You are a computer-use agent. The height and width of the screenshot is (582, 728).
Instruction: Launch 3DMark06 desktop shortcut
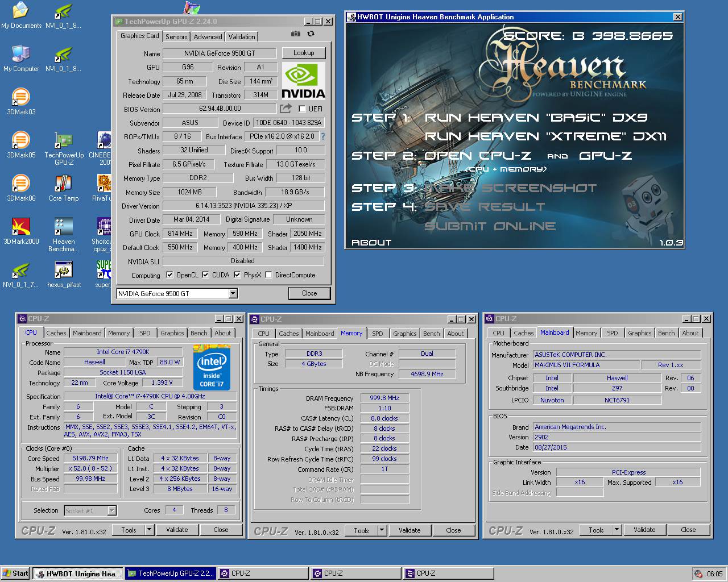[x=21, y=188]
